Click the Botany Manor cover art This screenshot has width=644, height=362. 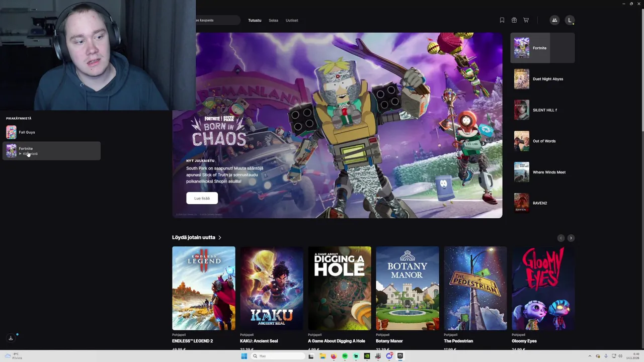tap(407, 288)
